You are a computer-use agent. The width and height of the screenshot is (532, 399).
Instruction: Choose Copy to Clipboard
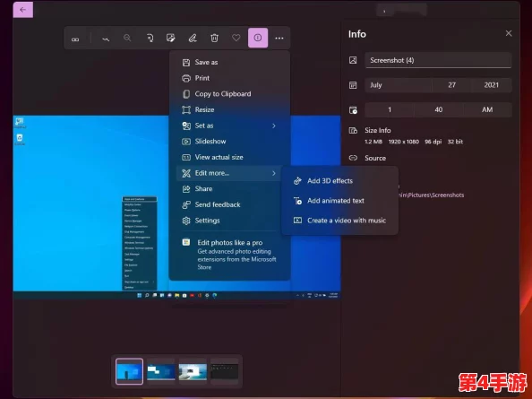coord(229,94)
